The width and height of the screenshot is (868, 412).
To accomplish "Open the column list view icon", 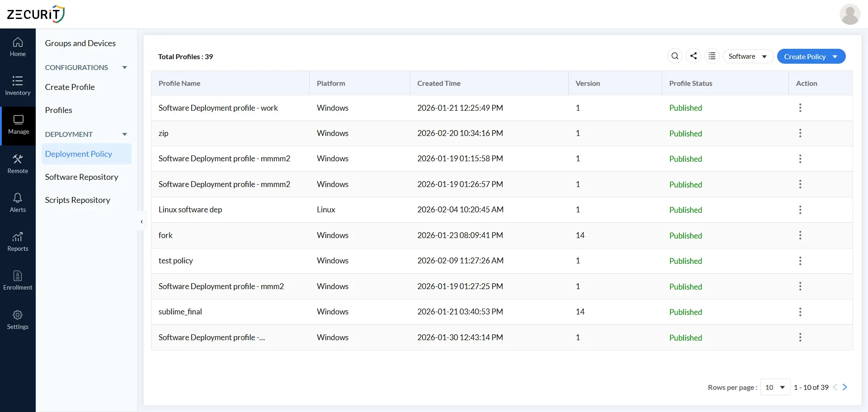I will click(712, 56).
